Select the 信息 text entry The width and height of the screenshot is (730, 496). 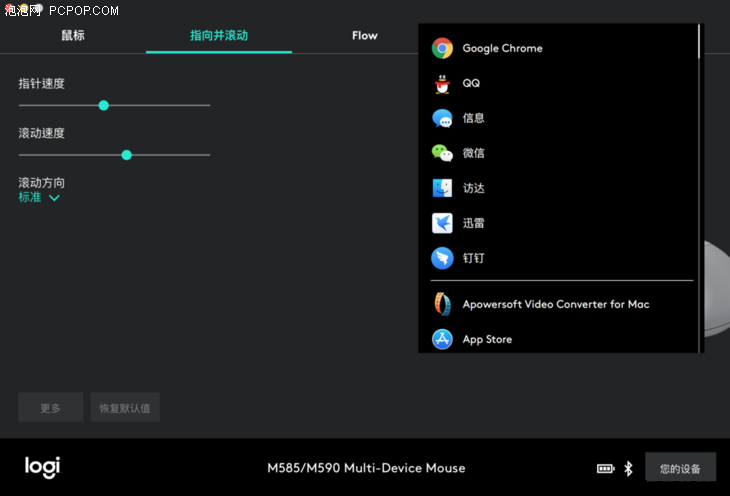pos(473,118)
